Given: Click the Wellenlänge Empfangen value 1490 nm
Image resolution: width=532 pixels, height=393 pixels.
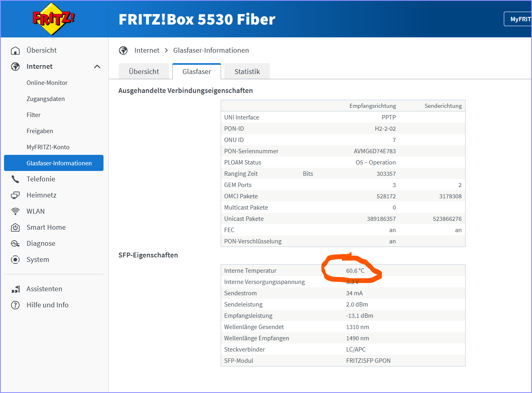Looking at the screenshot, I should click(358, 338).
